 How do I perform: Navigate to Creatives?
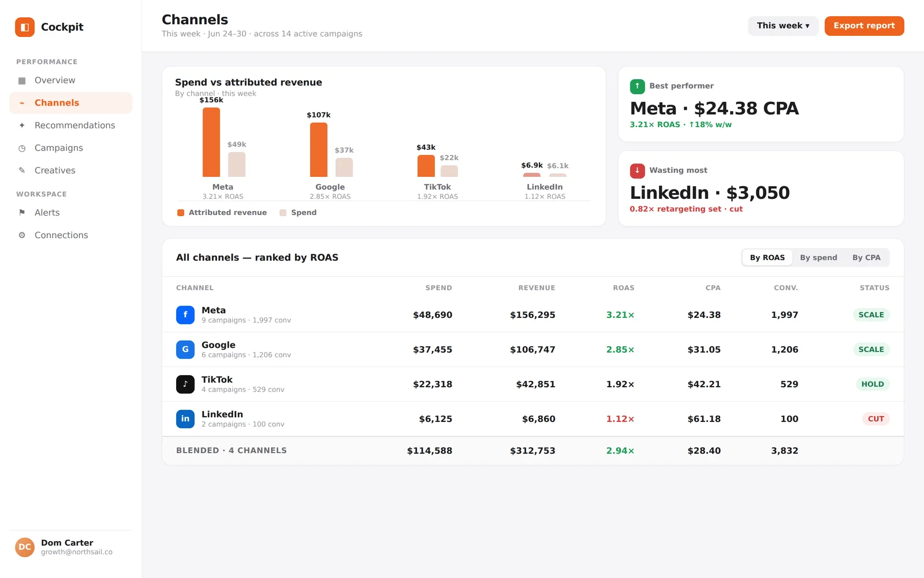click(x=70, y=171)
